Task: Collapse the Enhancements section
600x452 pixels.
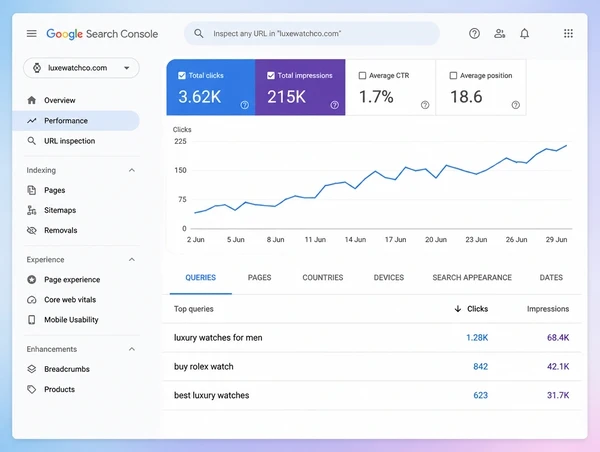Action: (132, 349)
